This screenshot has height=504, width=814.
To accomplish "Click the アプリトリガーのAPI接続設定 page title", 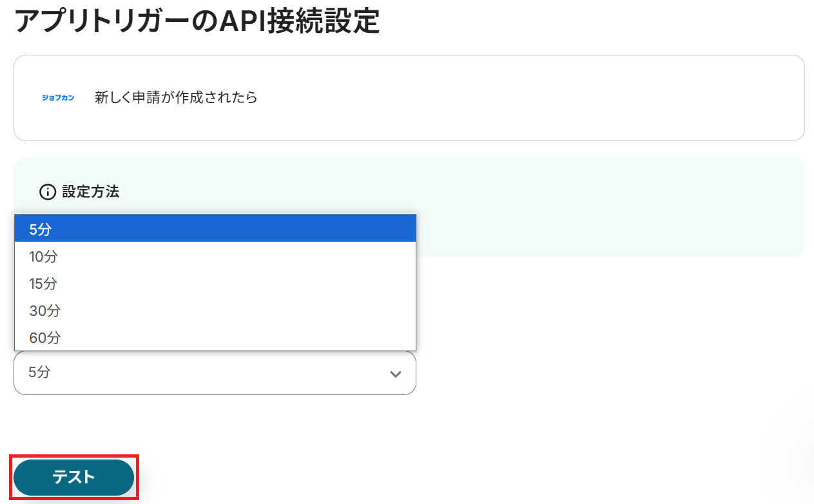I will coord(197,22).
